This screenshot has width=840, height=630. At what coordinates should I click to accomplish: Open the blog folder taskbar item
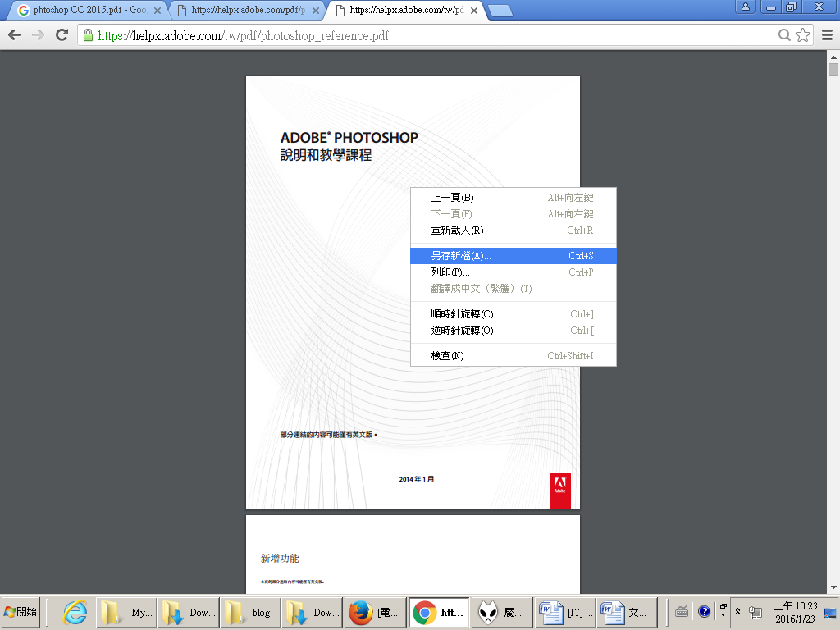pos(251,612)
